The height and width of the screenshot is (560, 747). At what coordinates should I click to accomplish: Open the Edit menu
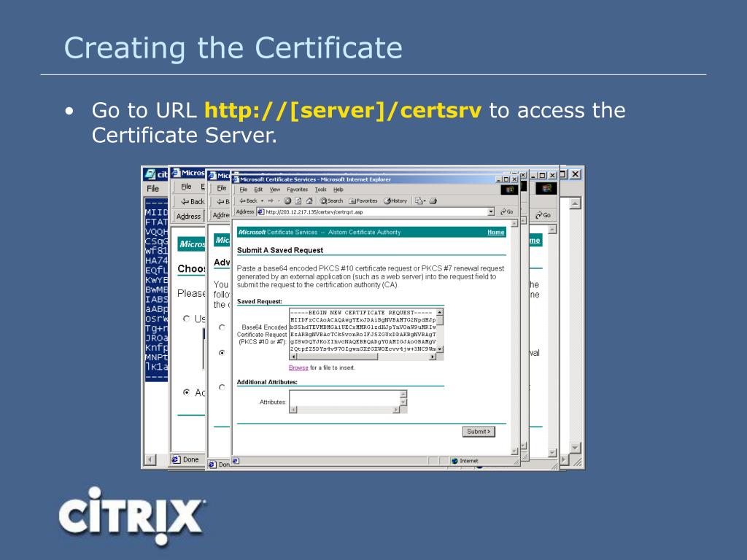click(258, 190)
